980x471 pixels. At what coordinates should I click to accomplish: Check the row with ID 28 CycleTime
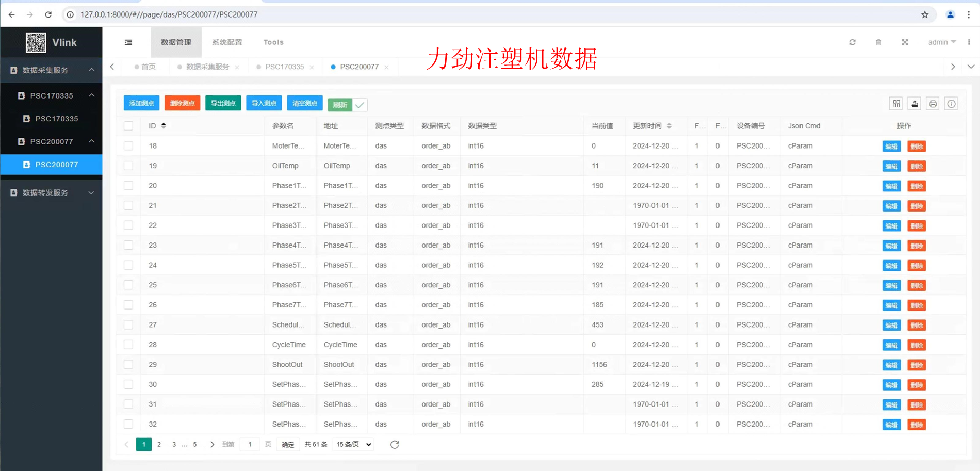click(128, 345)
